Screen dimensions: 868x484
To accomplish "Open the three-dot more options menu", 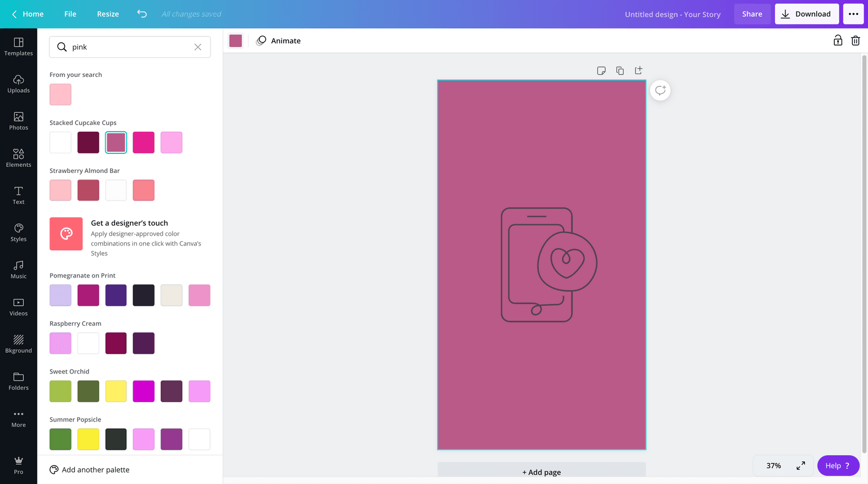I will [853, 14].
